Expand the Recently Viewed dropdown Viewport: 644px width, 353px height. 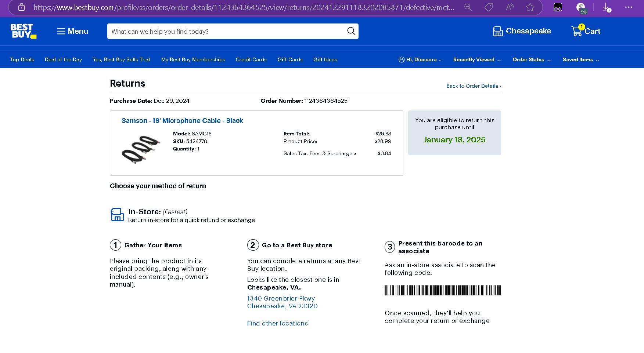tap(476, 60)
